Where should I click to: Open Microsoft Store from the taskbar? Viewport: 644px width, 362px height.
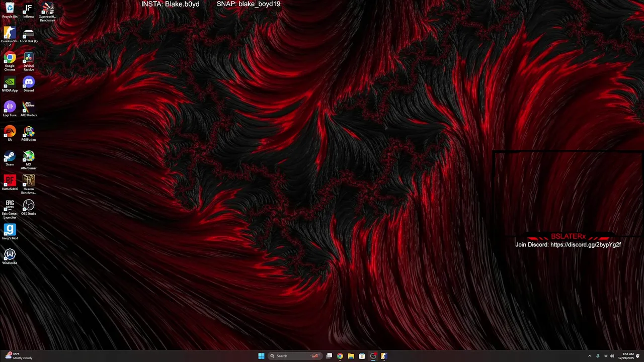pyautogui.click(x=362, y=356)
